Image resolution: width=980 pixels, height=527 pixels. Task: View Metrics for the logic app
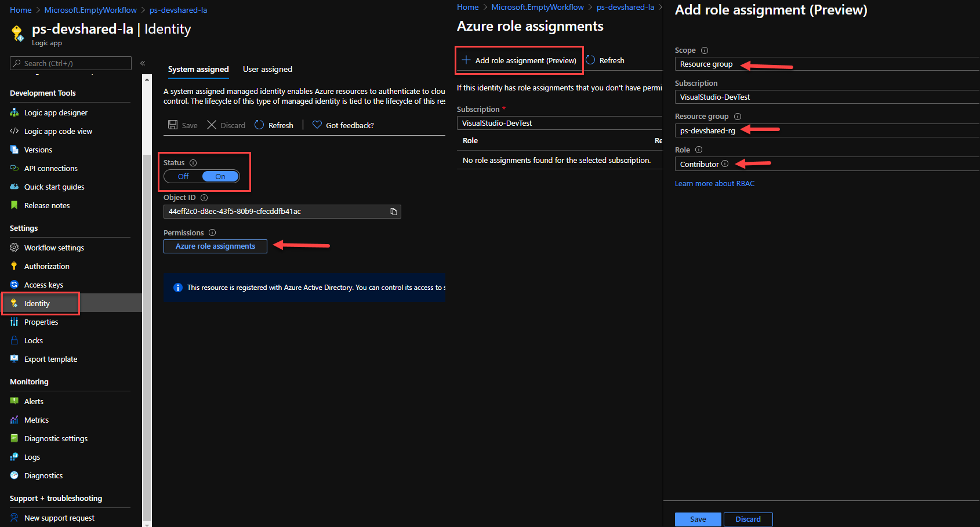[36, 419]
